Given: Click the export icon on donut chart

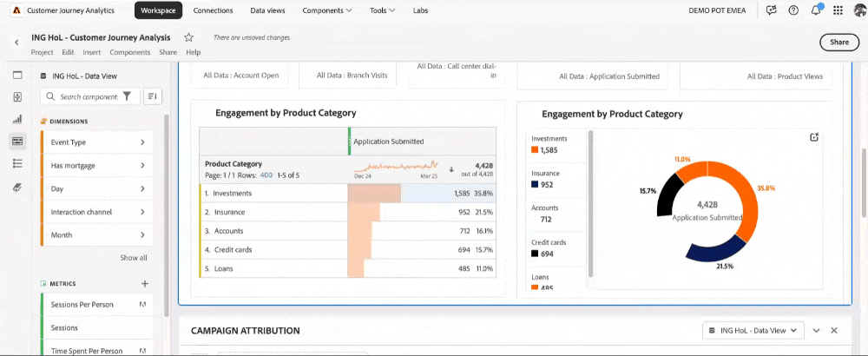Looking at the screenshot, I should tap(814, 137).
